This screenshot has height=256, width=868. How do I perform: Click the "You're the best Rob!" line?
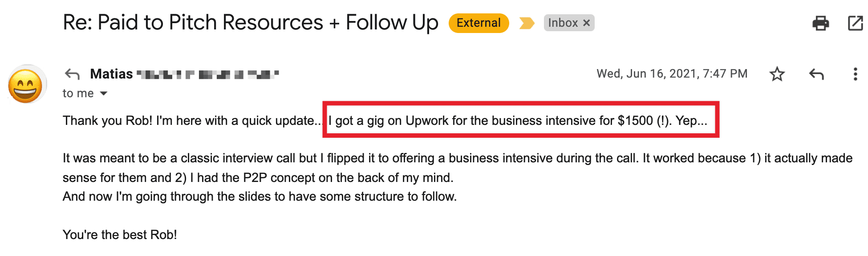click(x=120, y=235)
